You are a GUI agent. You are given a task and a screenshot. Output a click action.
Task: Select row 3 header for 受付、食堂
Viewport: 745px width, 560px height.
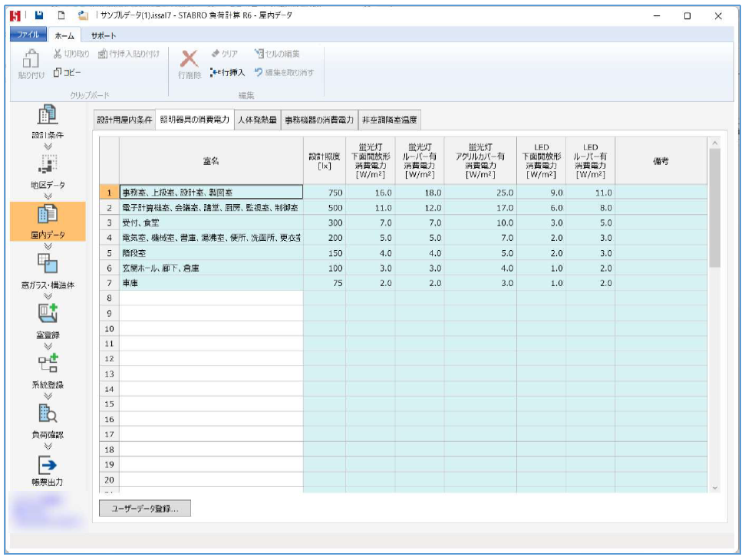point(109,223)
